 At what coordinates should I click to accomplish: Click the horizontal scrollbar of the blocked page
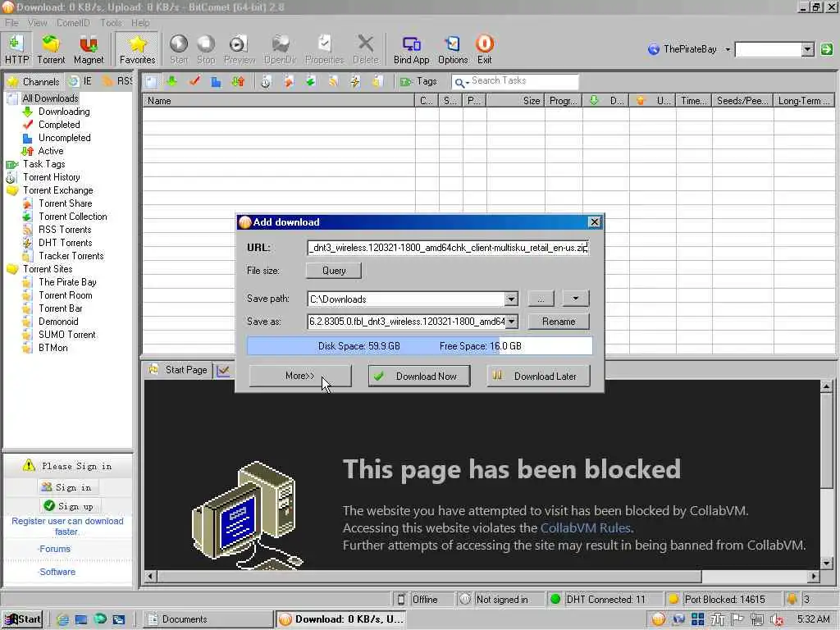tap(429, 577)
